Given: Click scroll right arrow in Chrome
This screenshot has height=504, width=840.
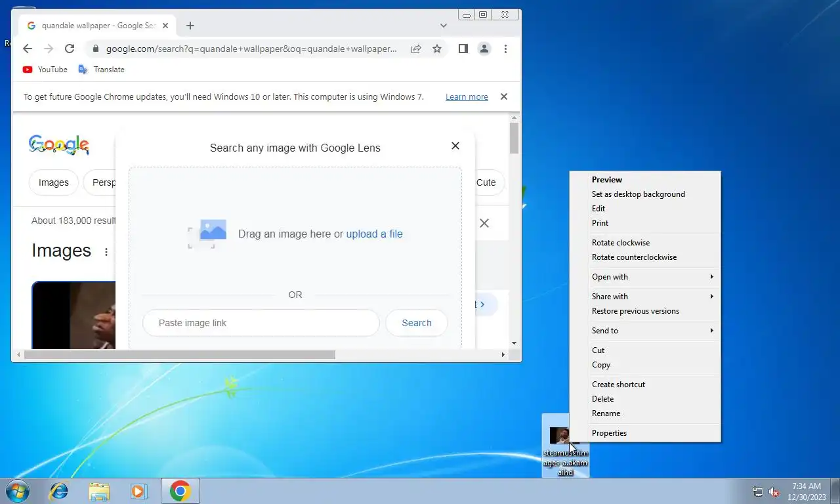Looking at the screenshot, I should click(503, 354).
